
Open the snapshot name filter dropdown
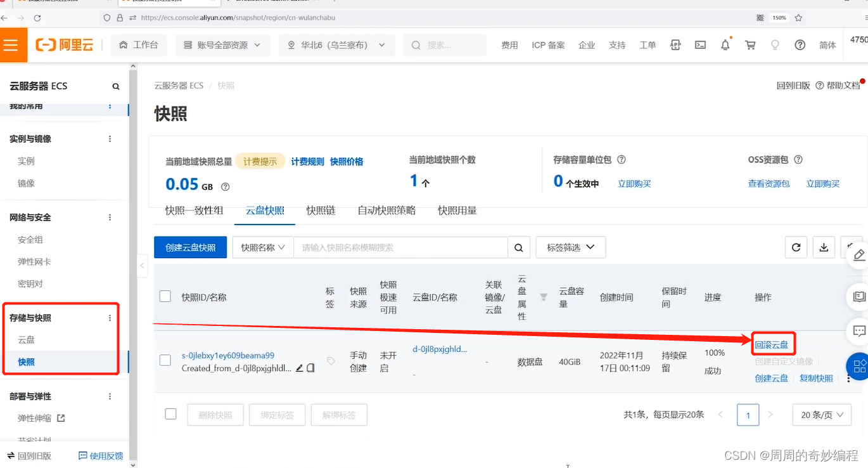point(263,247)
